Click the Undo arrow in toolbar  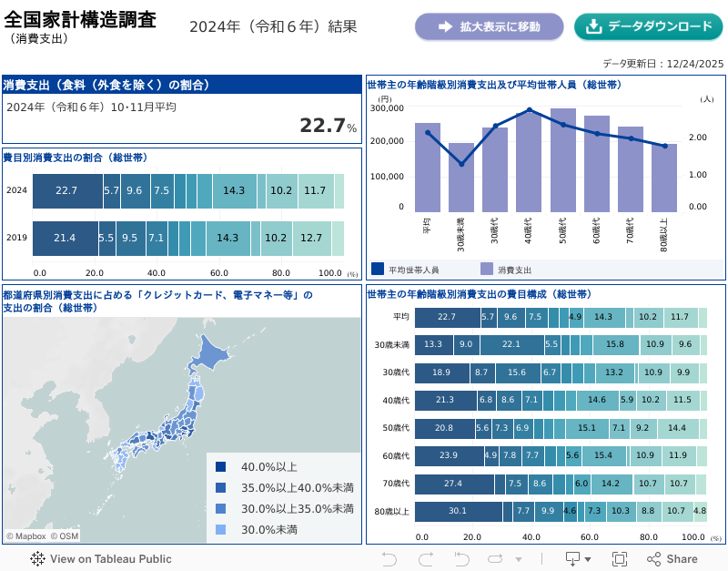(x=389, y=558)
